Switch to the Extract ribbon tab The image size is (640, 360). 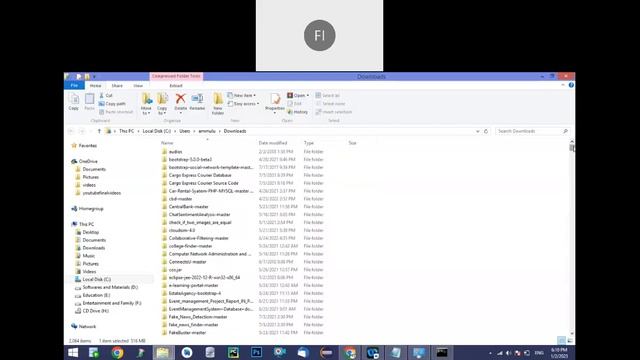coord(176,86)
